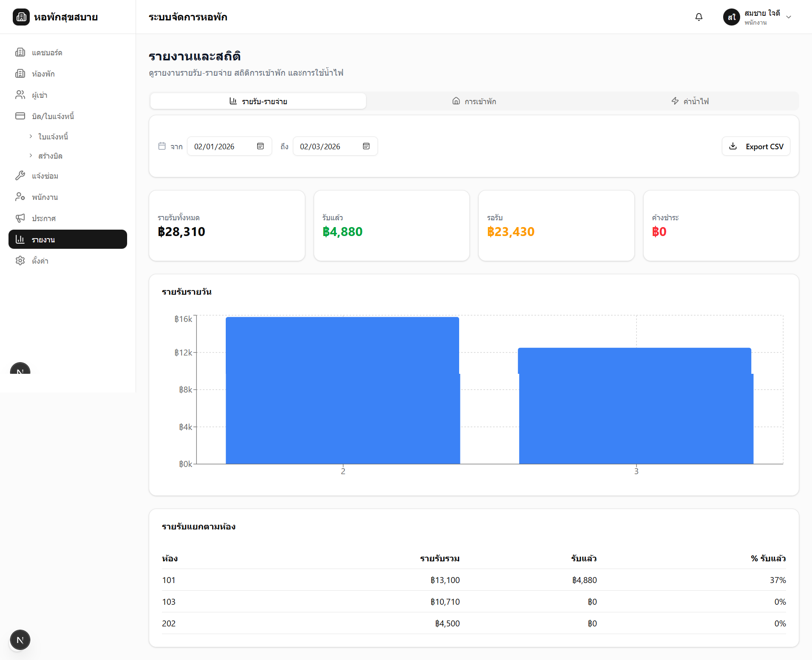Click the แจ้งซ่อม wrench icon
Image resolution: width=812 pixels, height=660 pixels.
[20, 176]
